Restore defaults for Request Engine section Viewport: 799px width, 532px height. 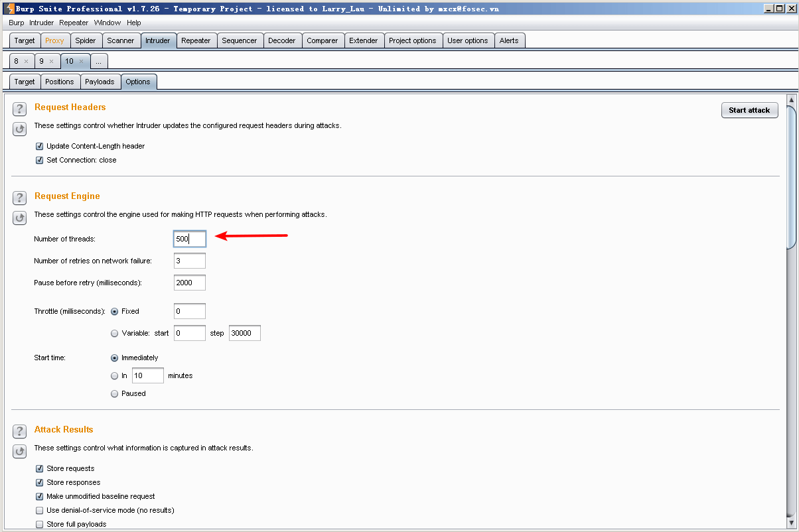point(20,218)
